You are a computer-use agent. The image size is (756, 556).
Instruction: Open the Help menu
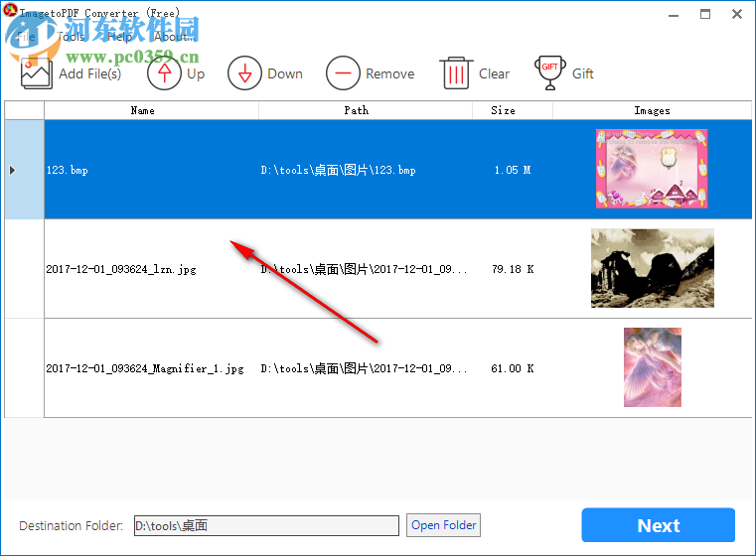click(119, 37)
